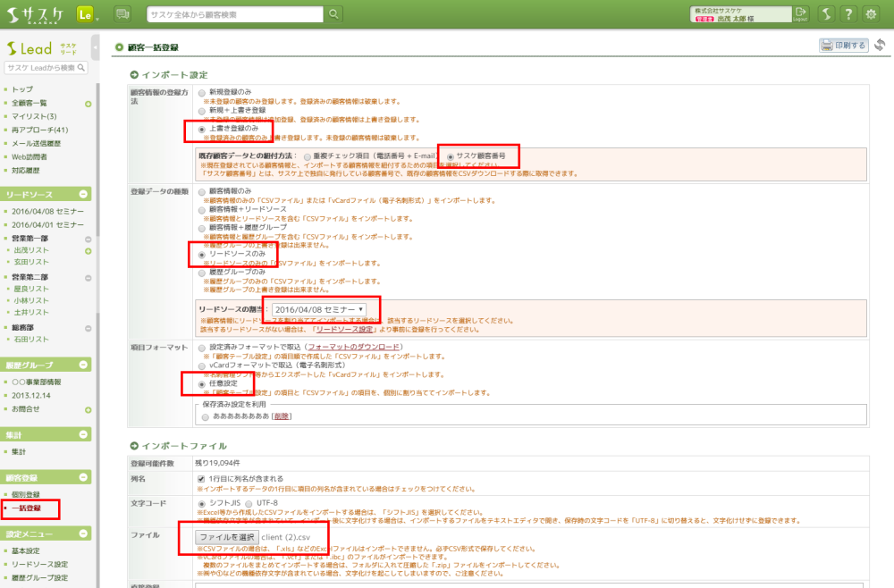Open the chat message icon in header
894x588 pixels.
[122, 14]
